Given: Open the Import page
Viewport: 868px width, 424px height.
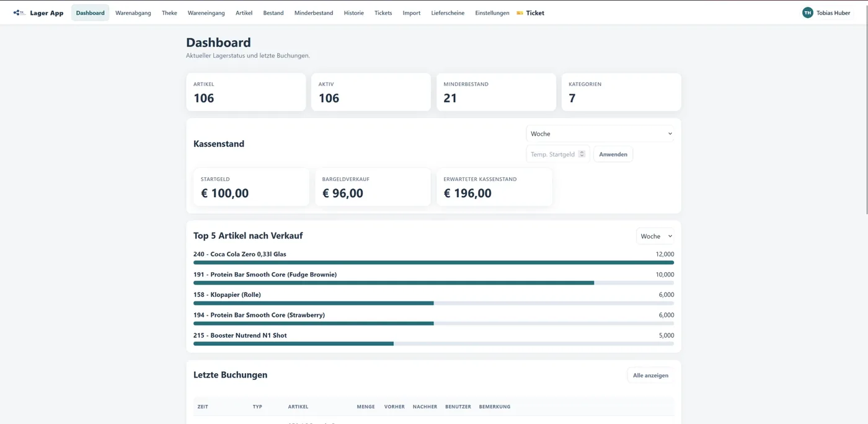Looking at the screenshot, I should click(411, 12).
